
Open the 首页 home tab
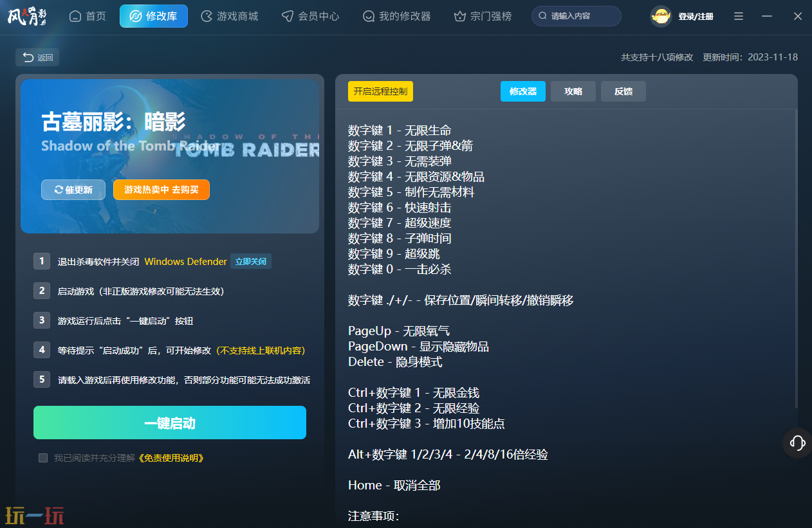pyautogui.click(x=88, y=16)
